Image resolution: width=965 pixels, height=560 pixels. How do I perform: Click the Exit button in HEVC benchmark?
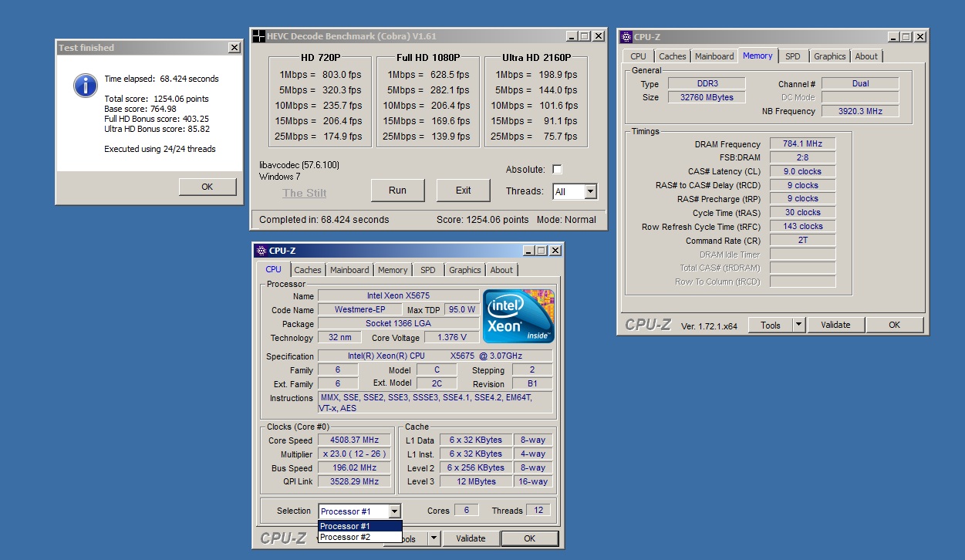464,191
